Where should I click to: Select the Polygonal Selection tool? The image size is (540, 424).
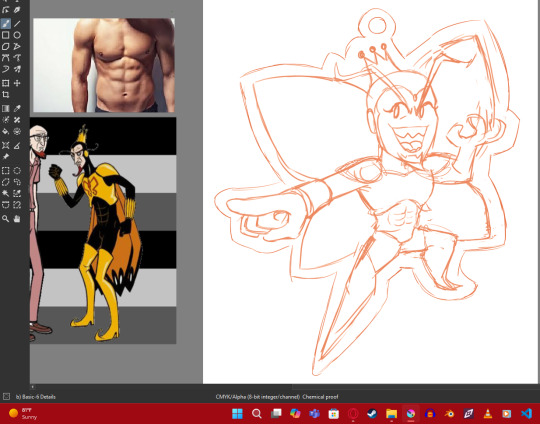[x=6, y=182]
